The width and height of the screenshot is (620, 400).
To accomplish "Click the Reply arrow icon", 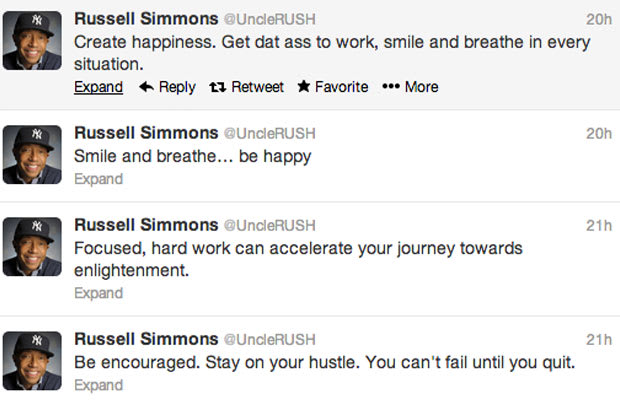I will (146, 87).
